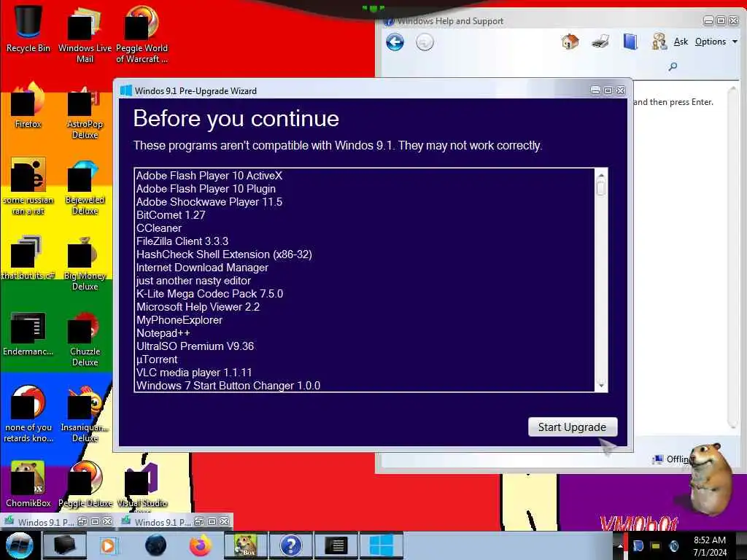Open the Options dropdown in Help window

[x=716, y=42]
